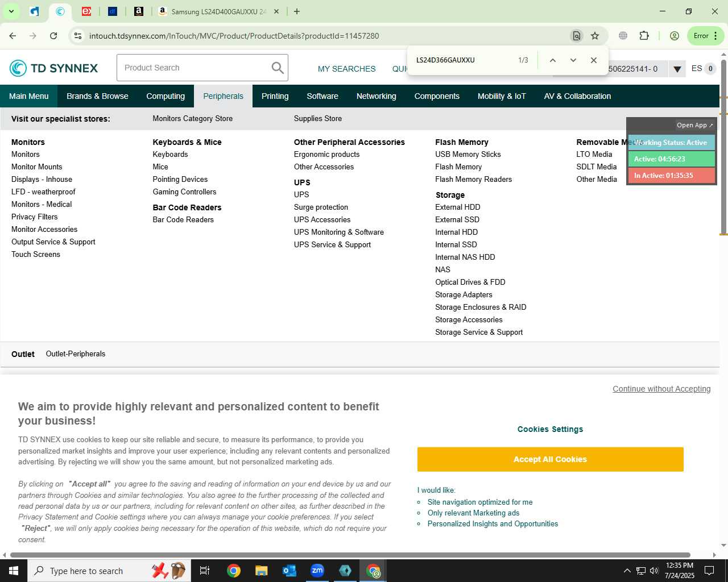Show hidden system tray icons
The height and width of the screenshot is (582, 728).
coord(627,571)
